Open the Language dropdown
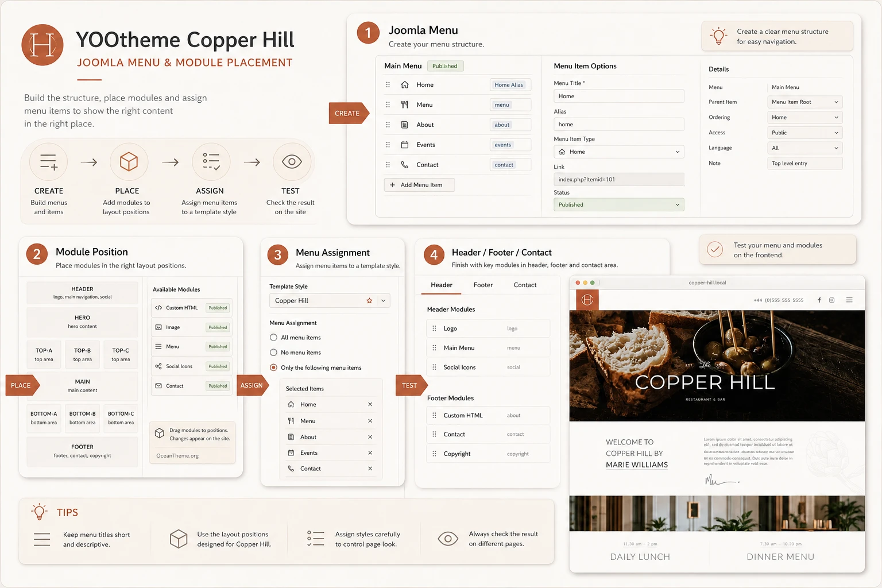The height and width of the screenshot is (588, 882). [x=804, y=148]
